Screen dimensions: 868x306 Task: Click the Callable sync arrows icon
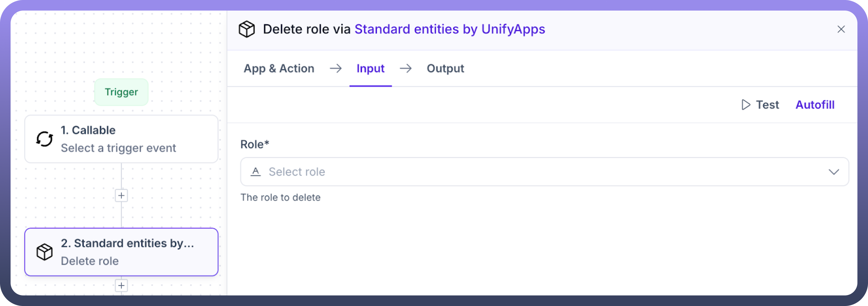(44, 139)
